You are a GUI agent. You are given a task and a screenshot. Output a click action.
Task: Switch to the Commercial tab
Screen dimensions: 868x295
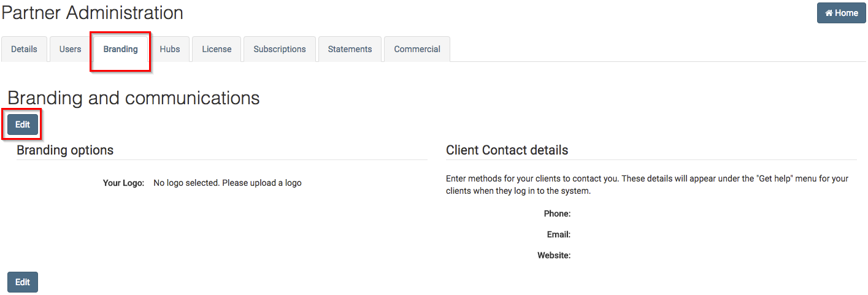417,49
